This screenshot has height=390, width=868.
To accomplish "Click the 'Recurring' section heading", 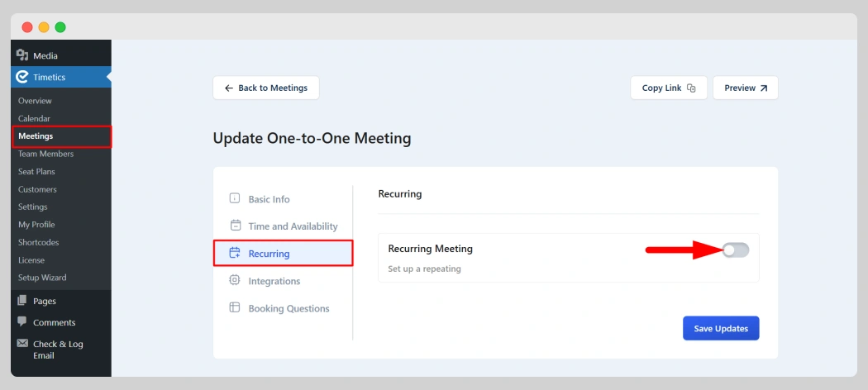I will pyautogui.click(x=399, y=194).
